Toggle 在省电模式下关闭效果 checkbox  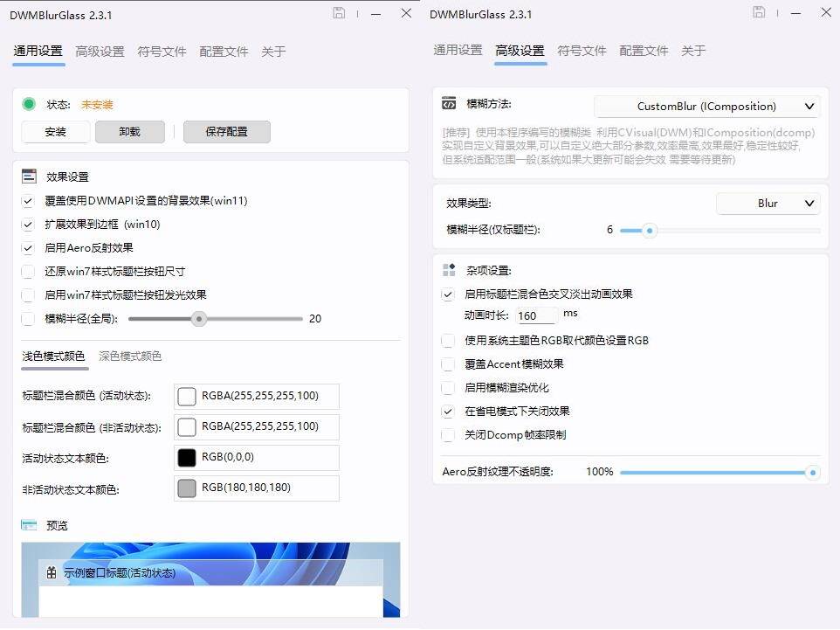[x=448, y=412]
